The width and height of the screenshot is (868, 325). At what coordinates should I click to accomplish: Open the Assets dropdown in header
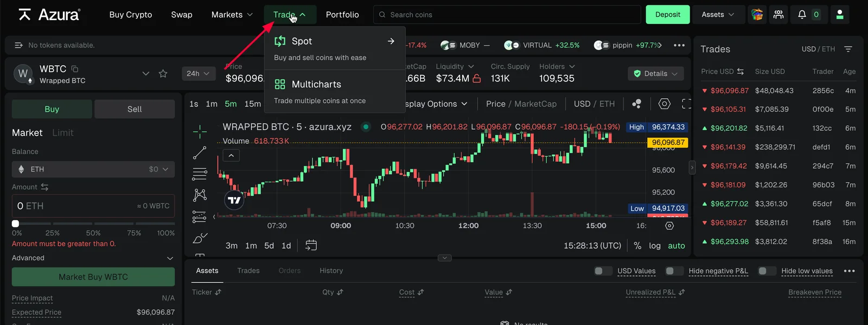pyautogui.click(x=718, y=15)
